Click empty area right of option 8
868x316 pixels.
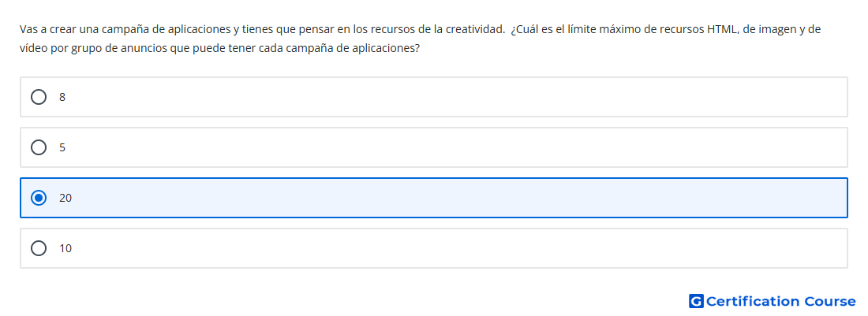pos(459,97)
